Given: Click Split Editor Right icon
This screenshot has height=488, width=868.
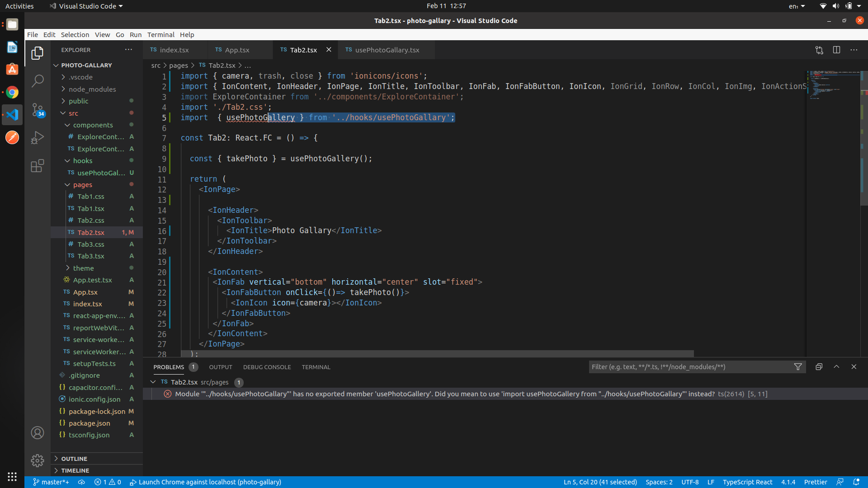Looking at the screenshot, I should pyautogui.click(x=836, y=50).
